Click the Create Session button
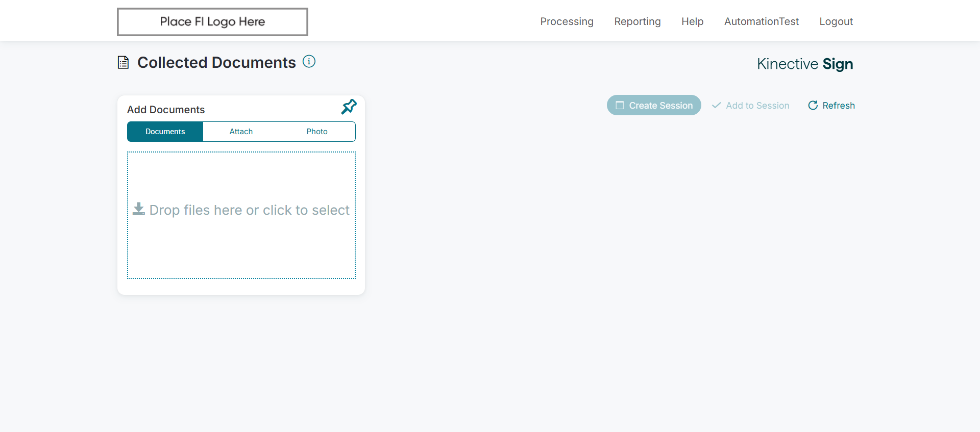This screenshot has width=980, height=432. [x=654, y=105]
